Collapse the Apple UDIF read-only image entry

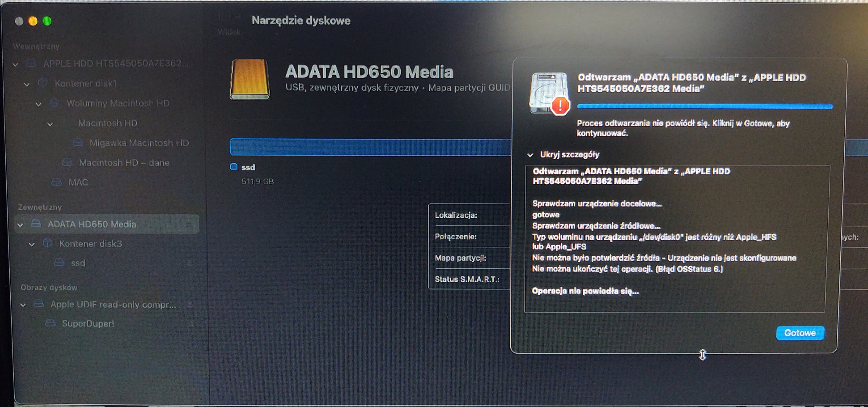[x=25, y=304]
